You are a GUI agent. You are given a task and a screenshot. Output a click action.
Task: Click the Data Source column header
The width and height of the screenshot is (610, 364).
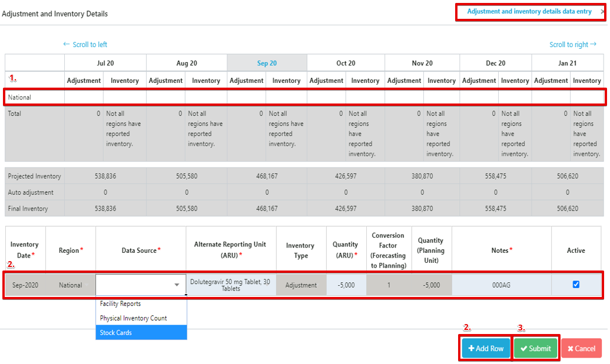141,250
